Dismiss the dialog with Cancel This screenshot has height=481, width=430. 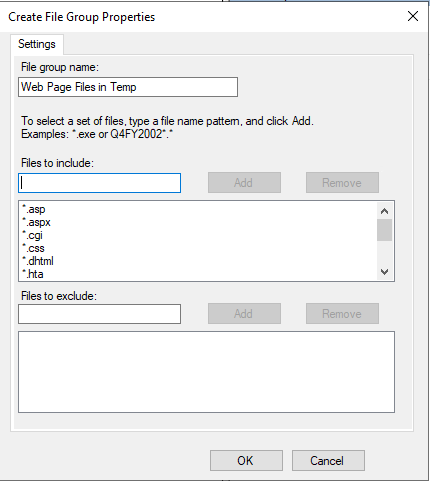click(328, 461)
